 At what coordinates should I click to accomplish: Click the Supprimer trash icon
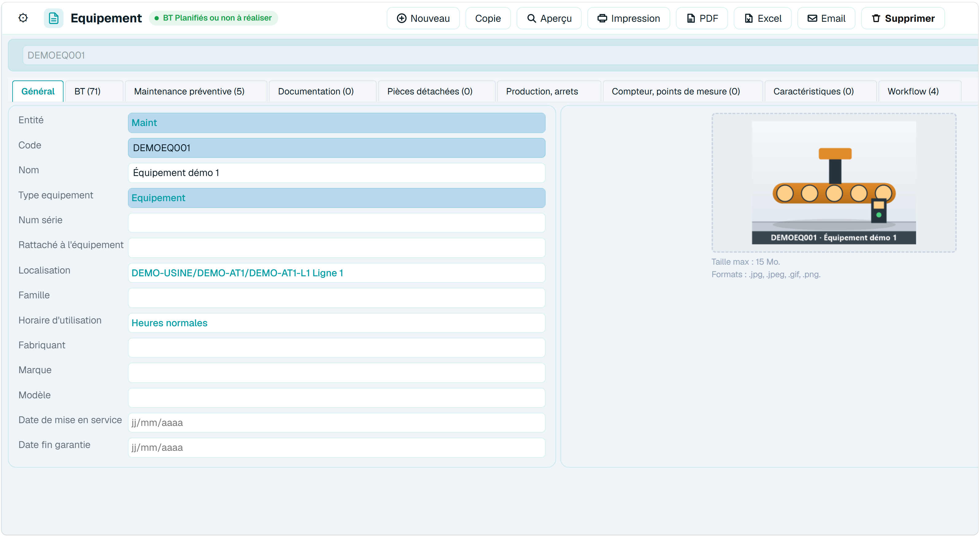pos(876,18)
